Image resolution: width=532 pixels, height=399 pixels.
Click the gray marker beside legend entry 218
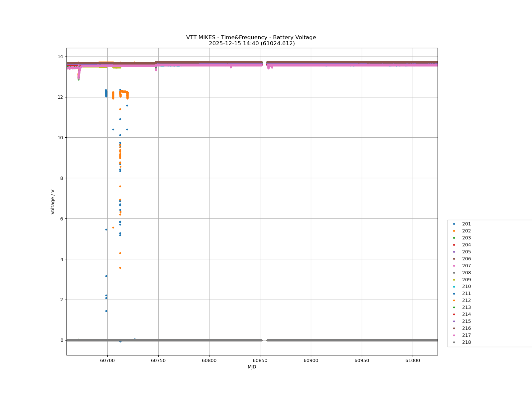[x=454, y=342]
